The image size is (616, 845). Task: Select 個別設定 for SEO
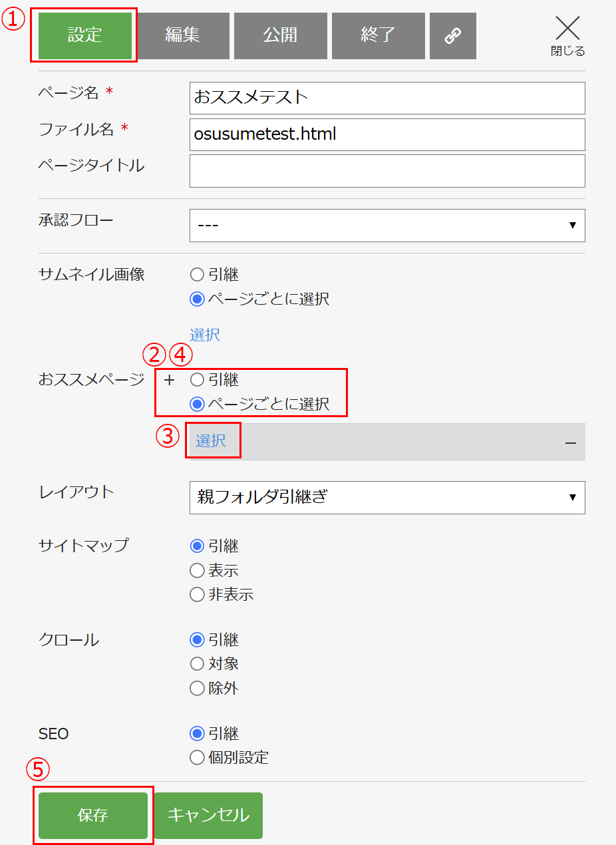[x=197, y=757]
